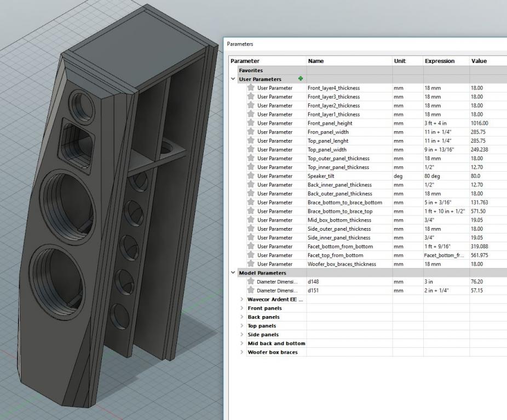The height and width of the screenshot is (420, 507).
Task: Expand the Mid back and bottom group
Action: [242, 343]
